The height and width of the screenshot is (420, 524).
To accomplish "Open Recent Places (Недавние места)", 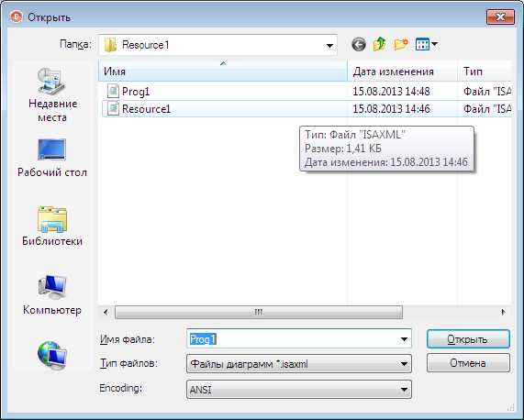I will 52,95.
